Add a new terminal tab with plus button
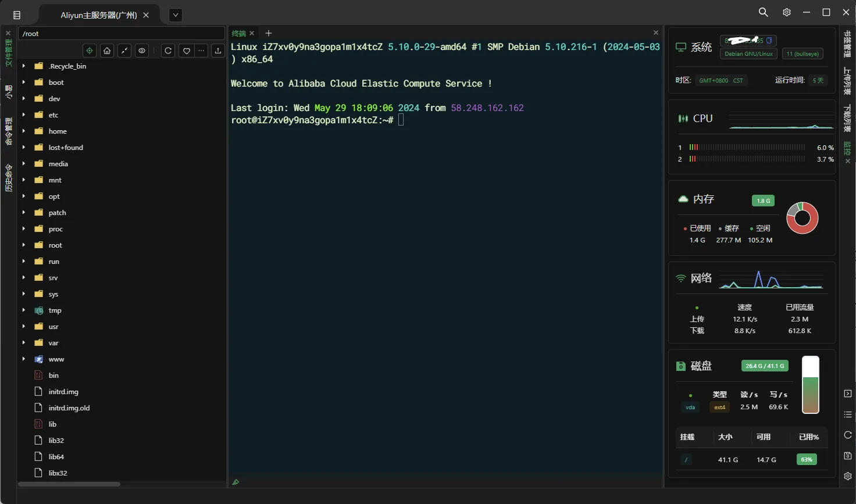 point(269,33)
